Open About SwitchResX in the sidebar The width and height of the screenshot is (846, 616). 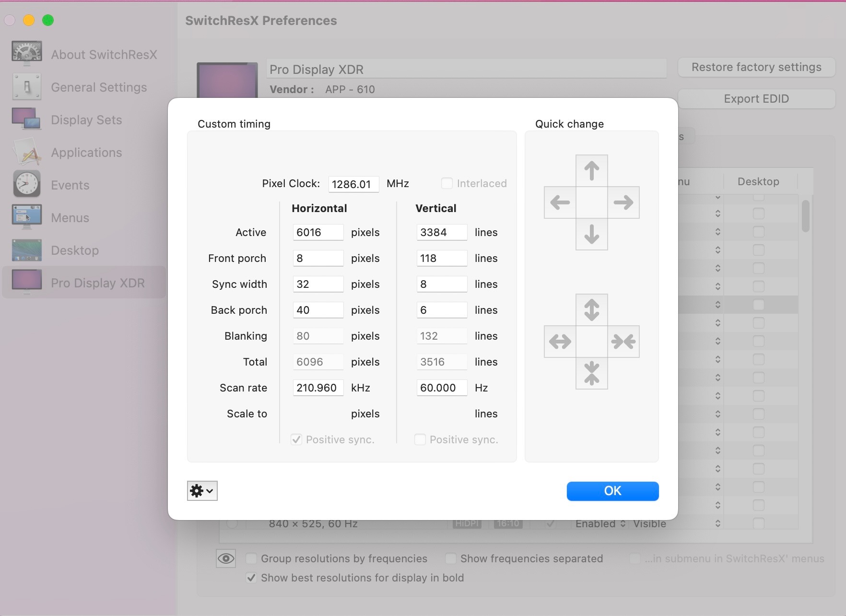tap(84, 54)
